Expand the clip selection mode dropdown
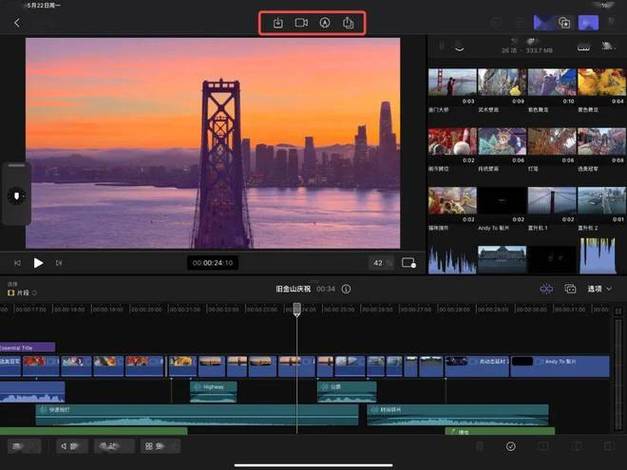The height and width of the screenshot is (470, 627). click(22, 293)
